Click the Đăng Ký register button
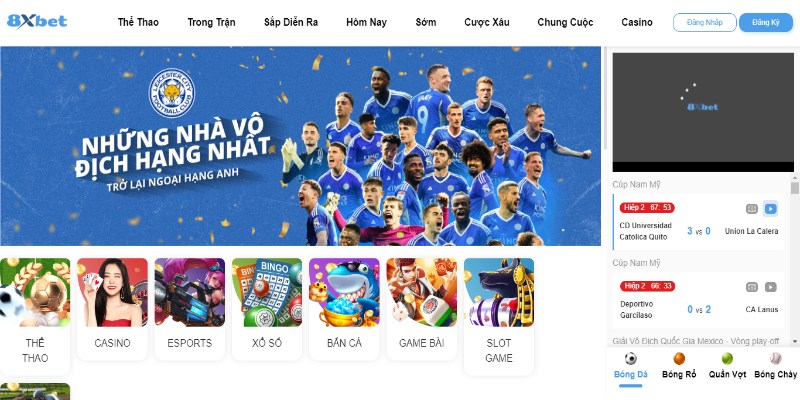Image resolution: width=800 pixels, height=400 pixels. coord(766,22)
